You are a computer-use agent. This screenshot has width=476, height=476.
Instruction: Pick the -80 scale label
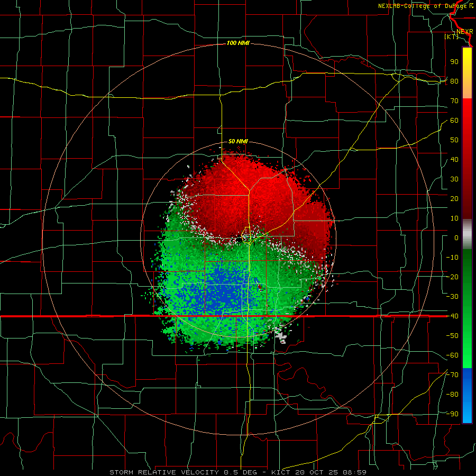tap(452, 395)
